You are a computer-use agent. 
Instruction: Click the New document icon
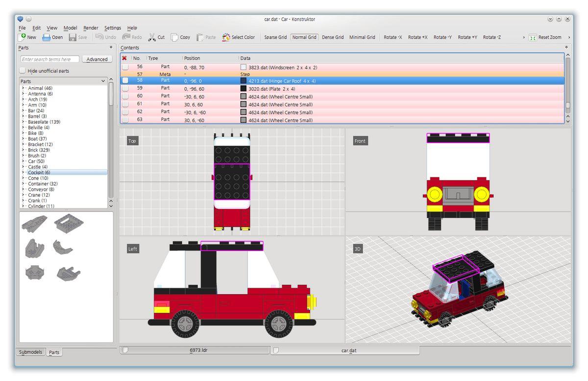[x=23, y=37]
